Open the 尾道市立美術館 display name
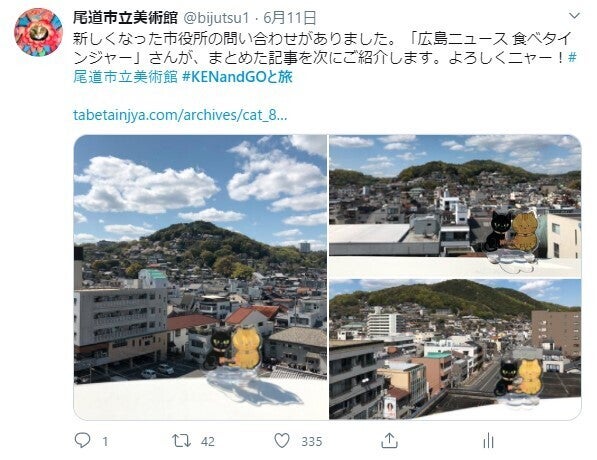The image size is (597, 460). click(x=125, y=18)
